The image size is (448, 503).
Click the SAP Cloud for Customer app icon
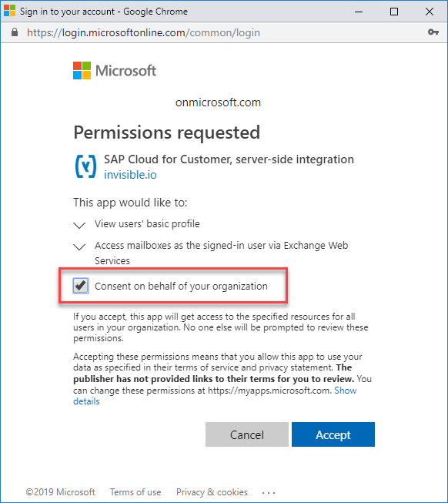click(85, 166)
